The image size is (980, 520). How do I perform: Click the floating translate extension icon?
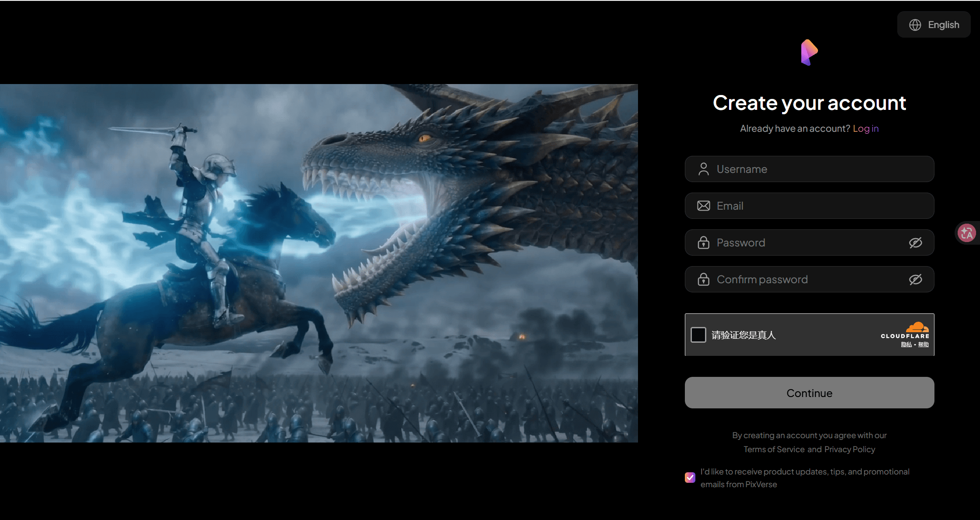pyautogui.click(x=966, y=233)
